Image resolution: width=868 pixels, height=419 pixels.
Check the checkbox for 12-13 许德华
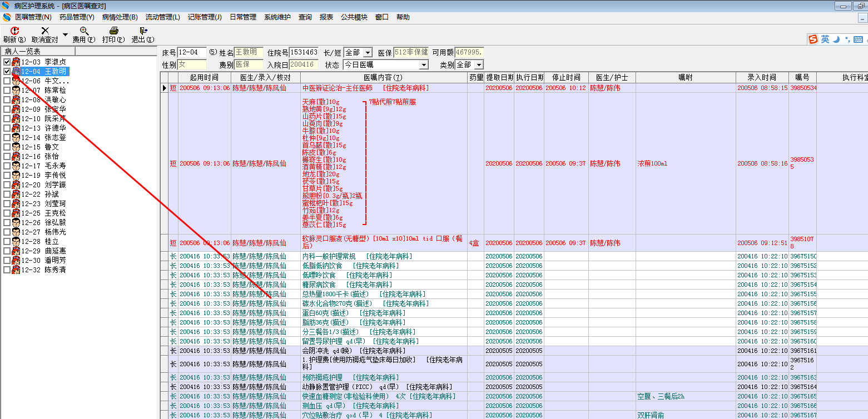[7, 128]
